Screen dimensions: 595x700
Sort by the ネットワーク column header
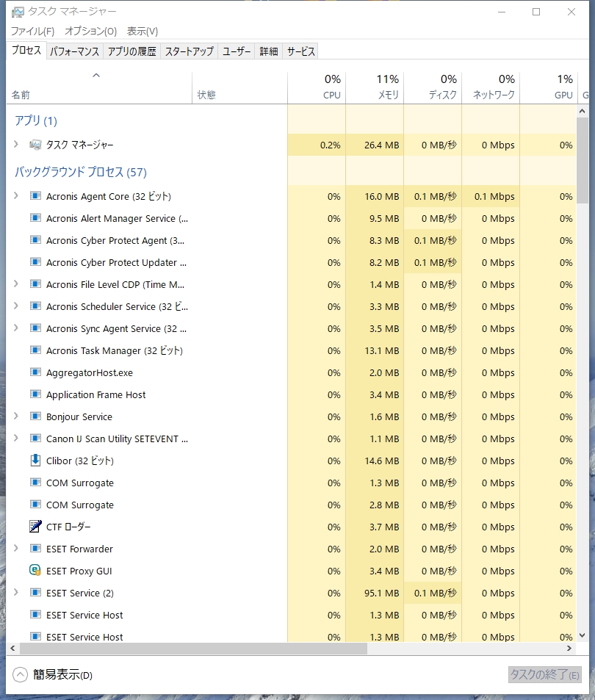pos(491,88)
